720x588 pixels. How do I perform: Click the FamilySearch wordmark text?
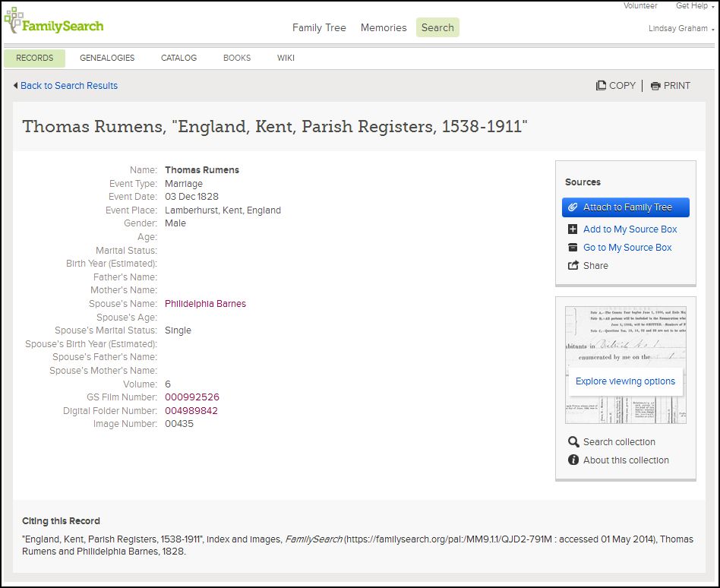pos(62,26)
